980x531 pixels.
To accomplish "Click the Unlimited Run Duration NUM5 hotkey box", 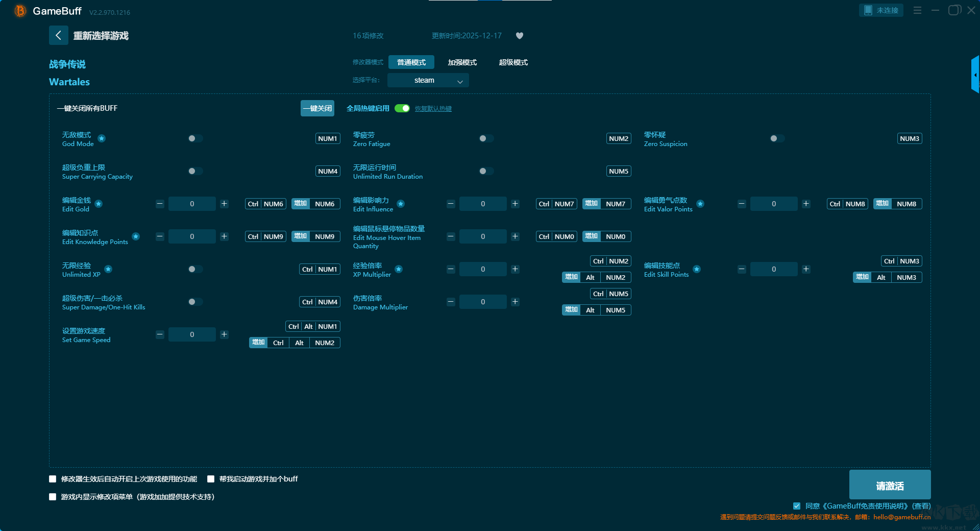I will [x=619, y=171].
